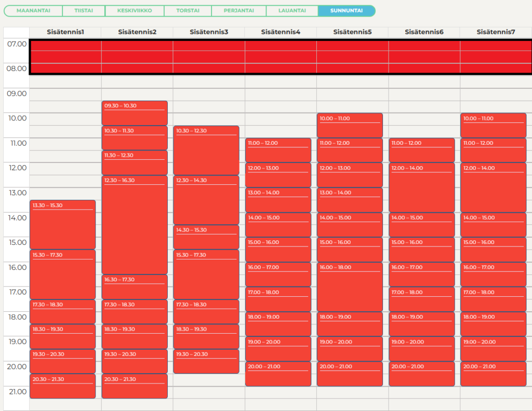
Task: Click the red blocked 07.00 Sisätennis3 cell
Action: 209,46
